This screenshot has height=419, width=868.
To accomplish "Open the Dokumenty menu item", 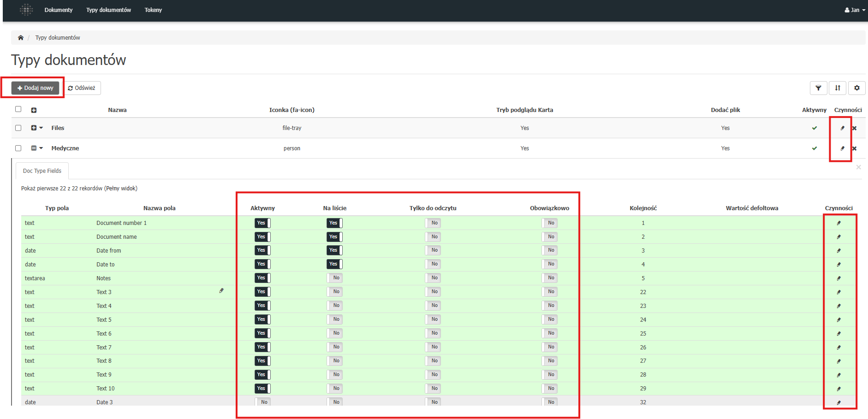I will [59, 10].
